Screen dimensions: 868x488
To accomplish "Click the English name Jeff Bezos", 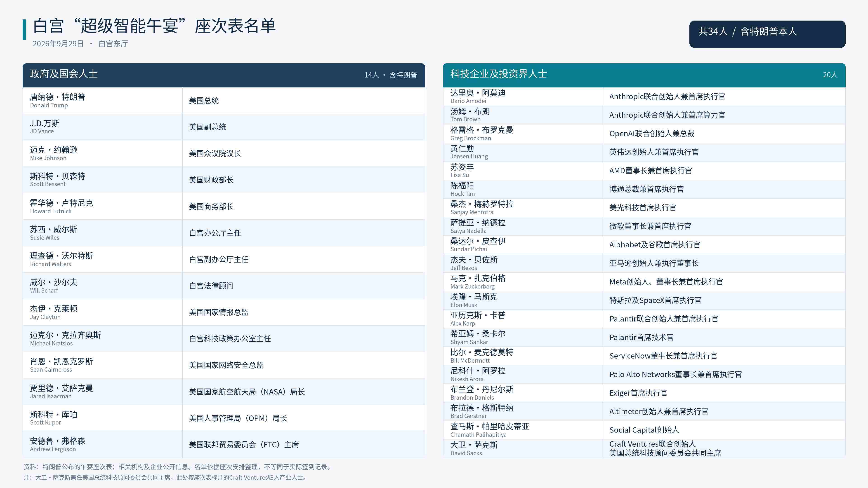I will (464, 268).
